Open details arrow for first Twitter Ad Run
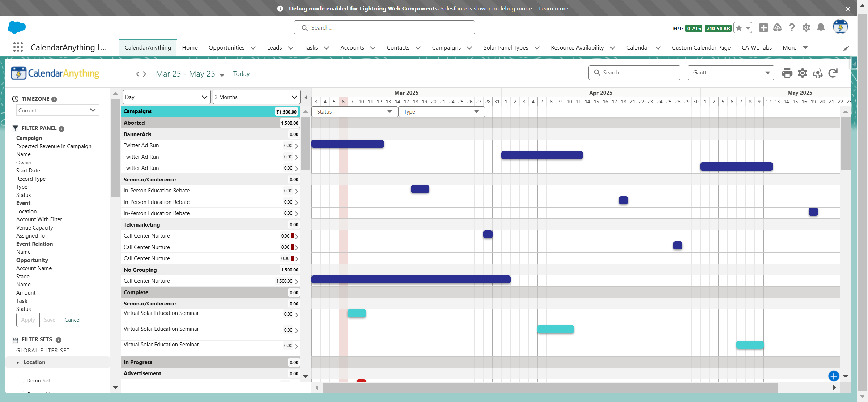Screen dimensions: 868x402 (297, 146)
